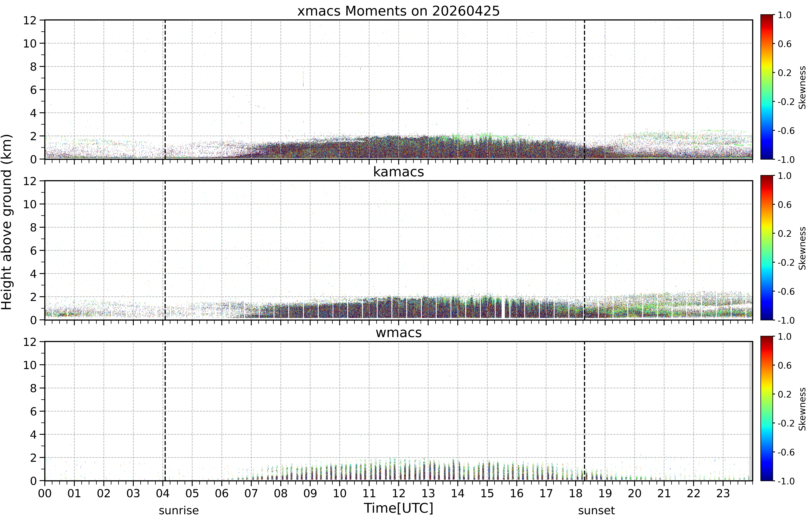Viewport: 812px width, 522px height.
Task: Click the wmacs skewness colorbar
Action: pyautogui.click(x=767, y=408)
